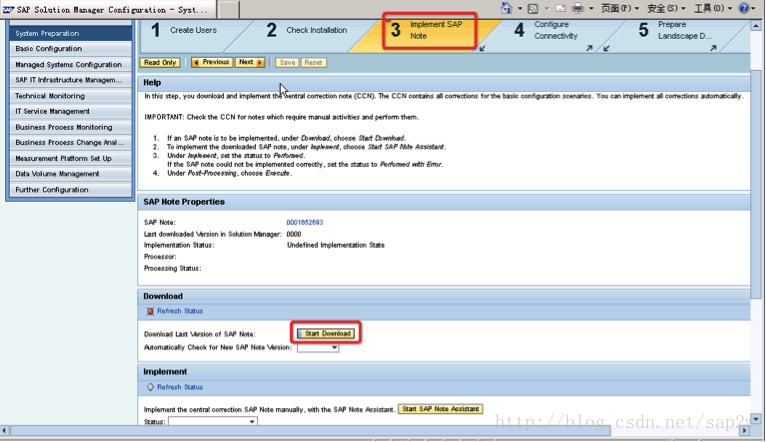
Task: Click the horizontal scrollbar right arrow
Action: 745,431
